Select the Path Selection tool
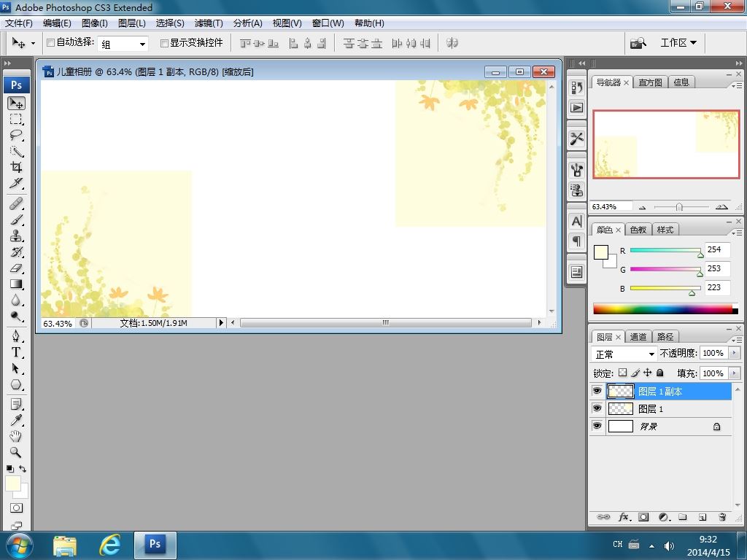 pos(16,368)
